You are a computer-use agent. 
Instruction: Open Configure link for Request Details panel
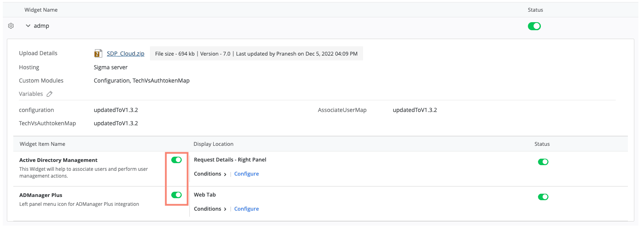pyautogui.click(x=246, y=174)
